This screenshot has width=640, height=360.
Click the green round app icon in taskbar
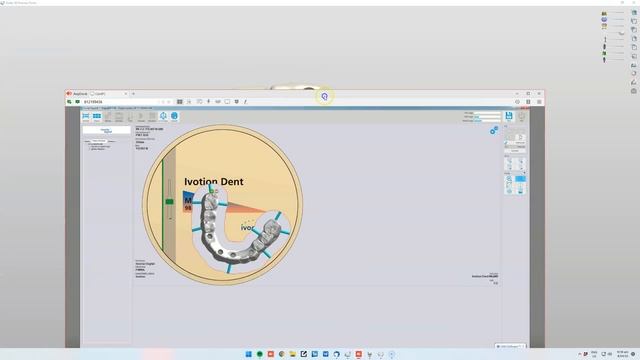pyautogui.click(x=260, y=354)
